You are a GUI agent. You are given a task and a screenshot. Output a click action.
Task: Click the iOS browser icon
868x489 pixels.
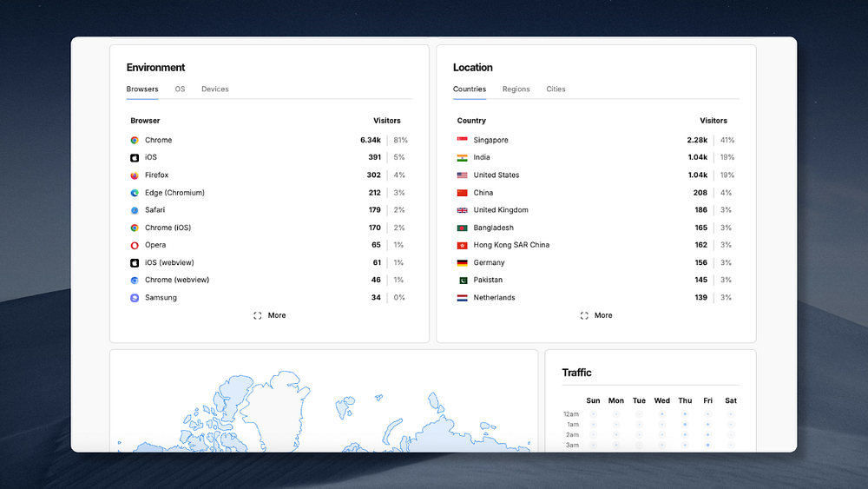coord(135,158)
